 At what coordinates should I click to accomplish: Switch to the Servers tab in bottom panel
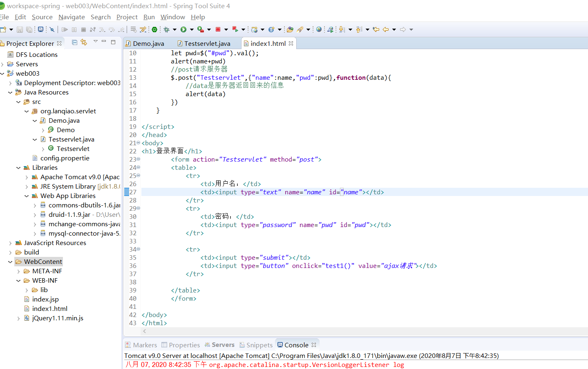click(x=219, y=345)
